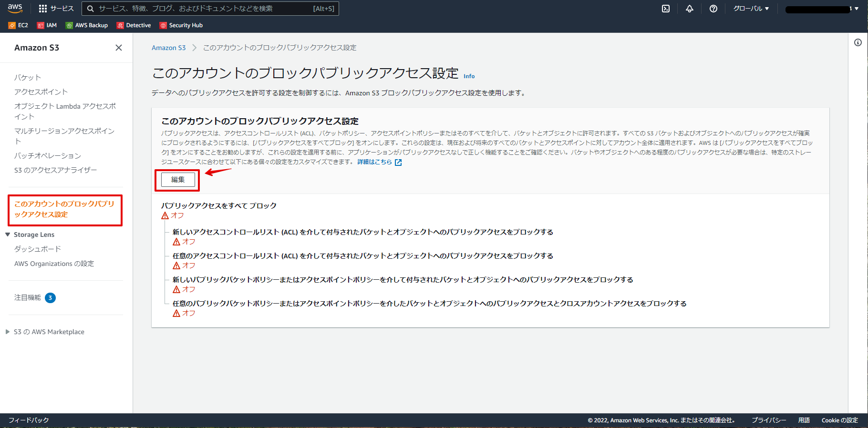Open the CloudShell terminal icon
This screenshot has width=868, height=428.
[x=666, y=9]
